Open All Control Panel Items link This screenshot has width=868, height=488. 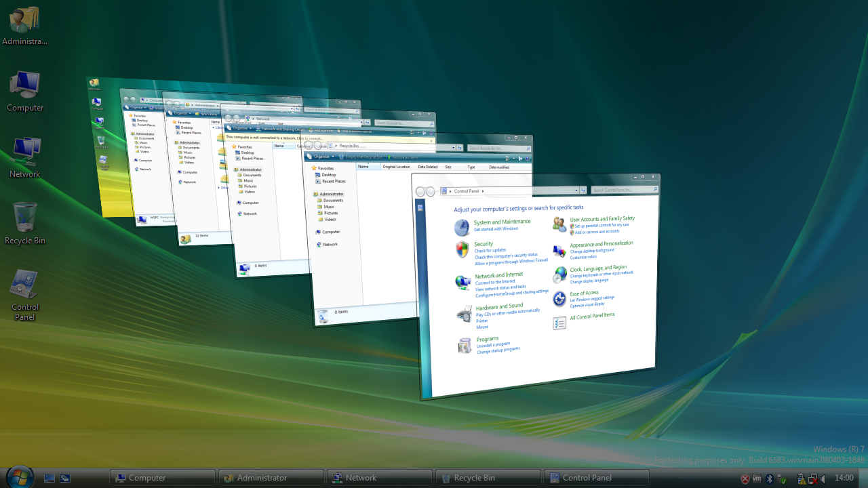592,316
